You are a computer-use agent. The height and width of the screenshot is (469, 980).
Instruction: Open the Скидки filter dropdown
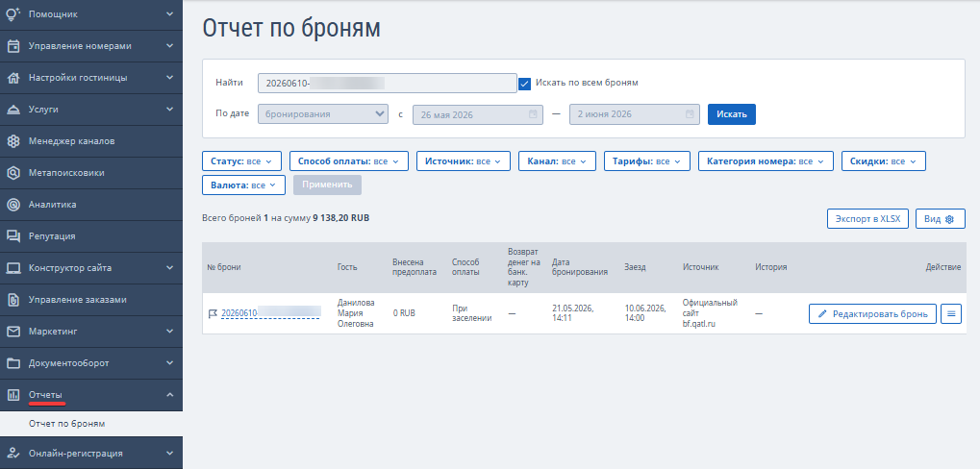pos(884,161)
